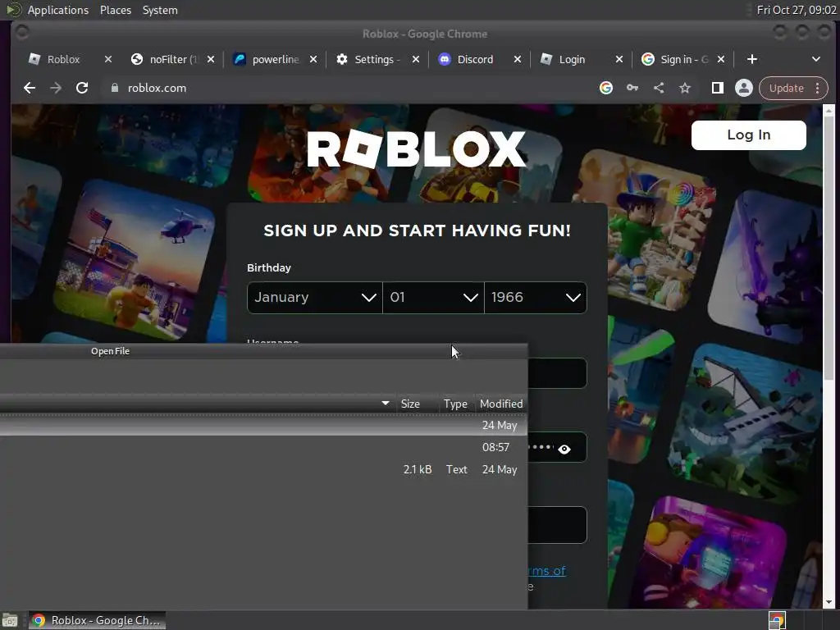The height and width of the screenshot is (630, 840).
Task: Select the 2.1 kB Text file row
Action: [x=263, y=469]
